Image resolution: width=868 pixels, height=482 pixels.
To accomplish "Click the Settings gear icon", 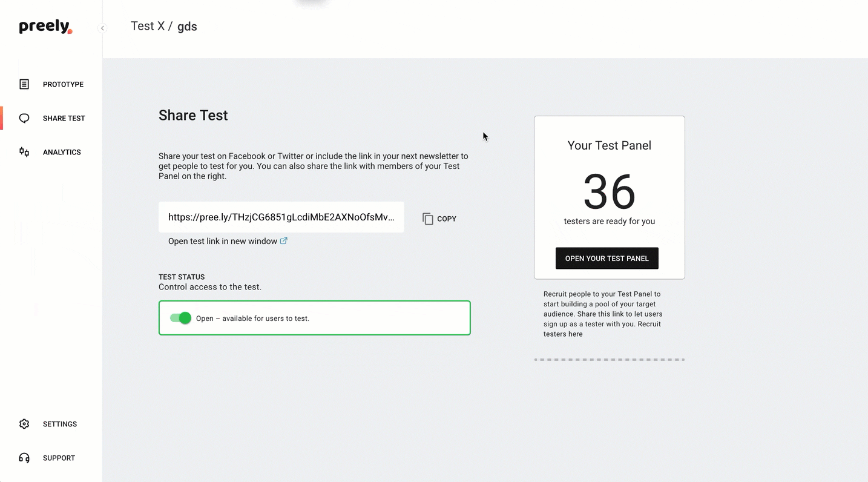I will pyautogui.click(x=24, y=424).
